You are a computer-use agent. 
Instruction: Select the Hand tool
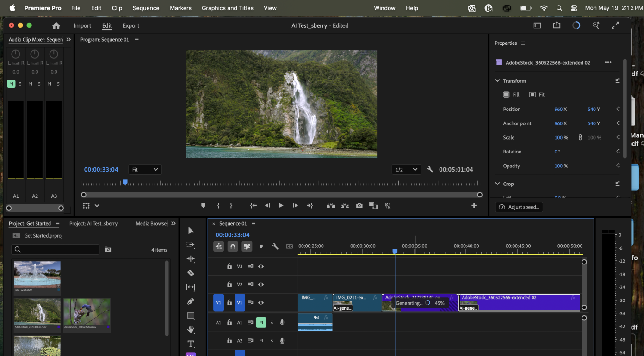[x=191, y=330]
